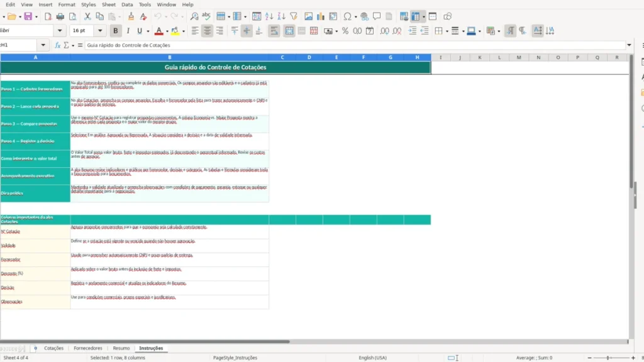This screenshot has height=362, width=644.
Task: Open the font size dropdown
Action: (100, 31)
